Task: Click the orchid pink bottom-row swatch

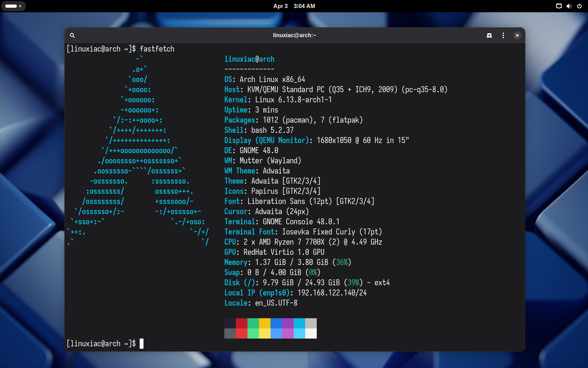Action: coord(288,333)
